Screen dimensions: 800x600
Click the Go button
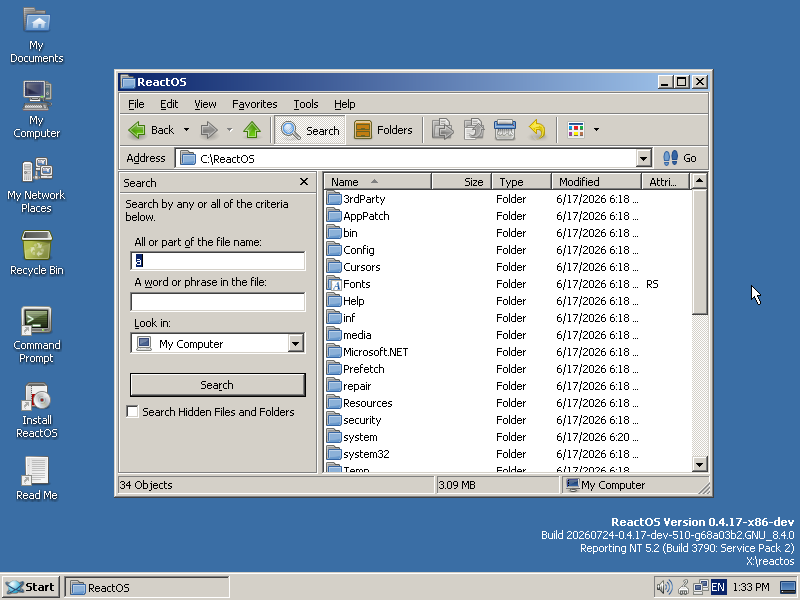680,159
